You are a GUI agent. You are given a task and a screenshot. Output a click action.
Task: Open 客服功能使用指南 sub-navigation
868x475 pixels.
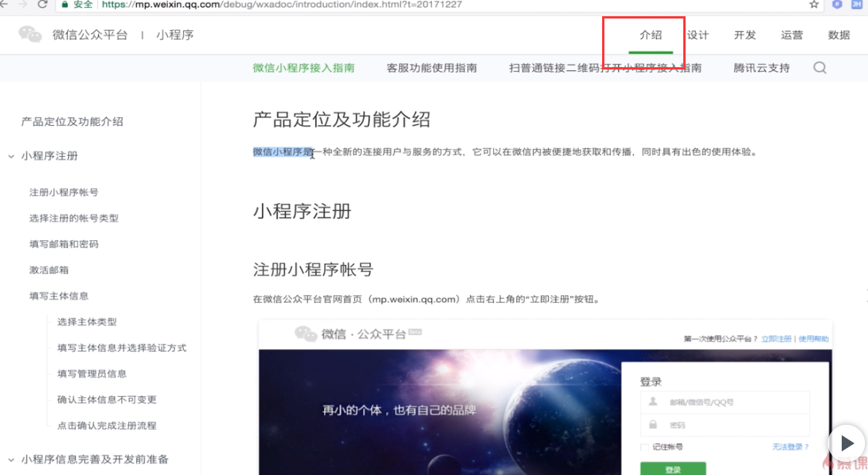tap(432, 68)
